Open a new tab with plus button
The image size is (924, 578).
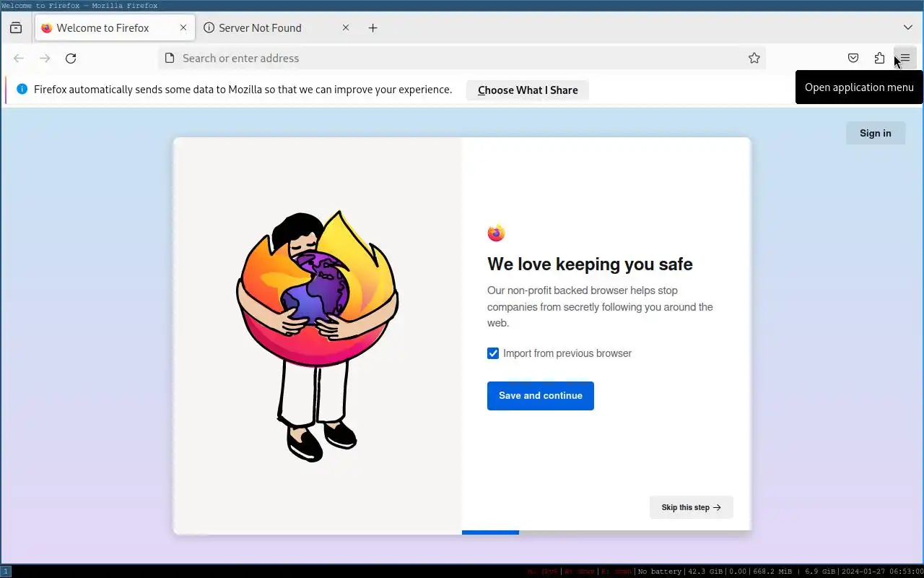pyautogui.click(x=372, y=27)
